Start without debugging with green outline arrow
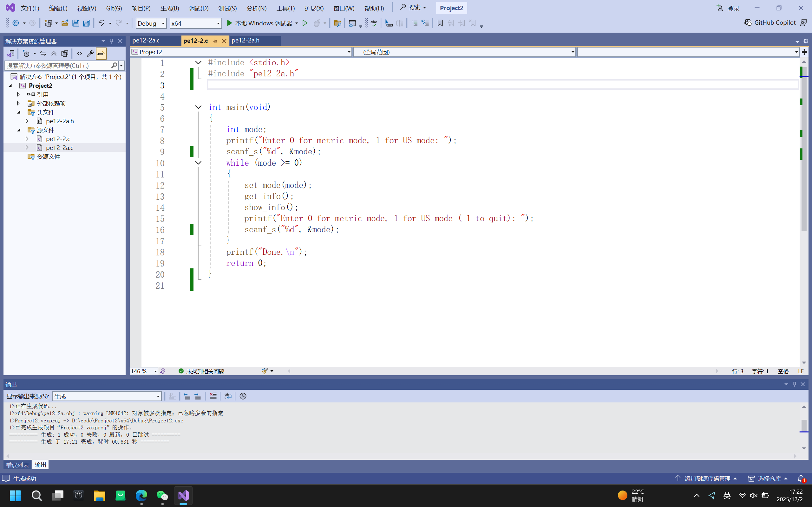 coord(305,23)
